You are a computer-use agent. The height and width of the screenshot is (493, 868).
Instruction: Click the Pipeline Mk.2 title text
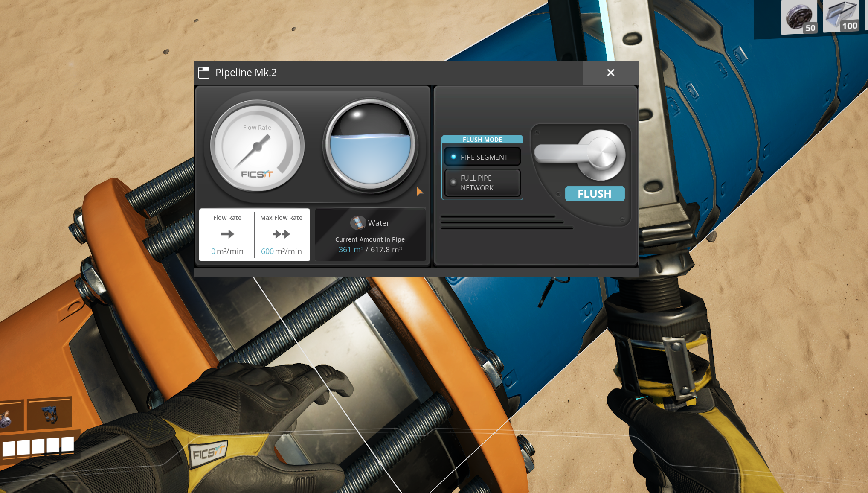point(246,73)
